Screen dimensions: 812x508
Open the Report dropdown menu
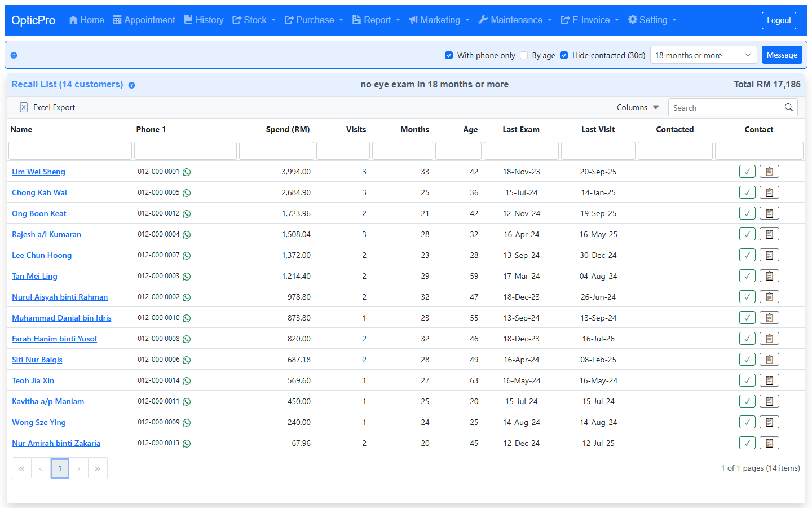pyautogui.click(x=376, y=20)
